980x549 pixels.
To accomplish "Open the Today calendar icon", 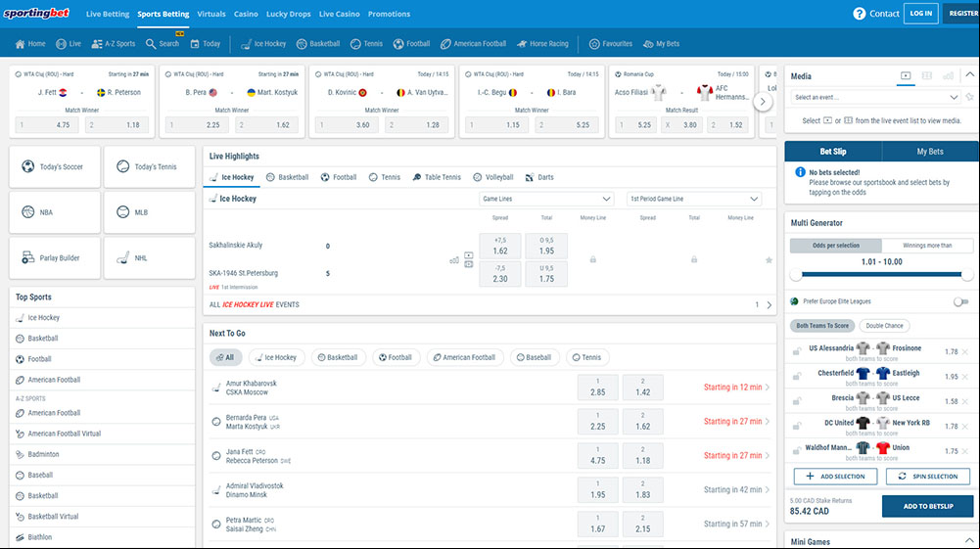I will pyautogui.click(x=195, y=44).
